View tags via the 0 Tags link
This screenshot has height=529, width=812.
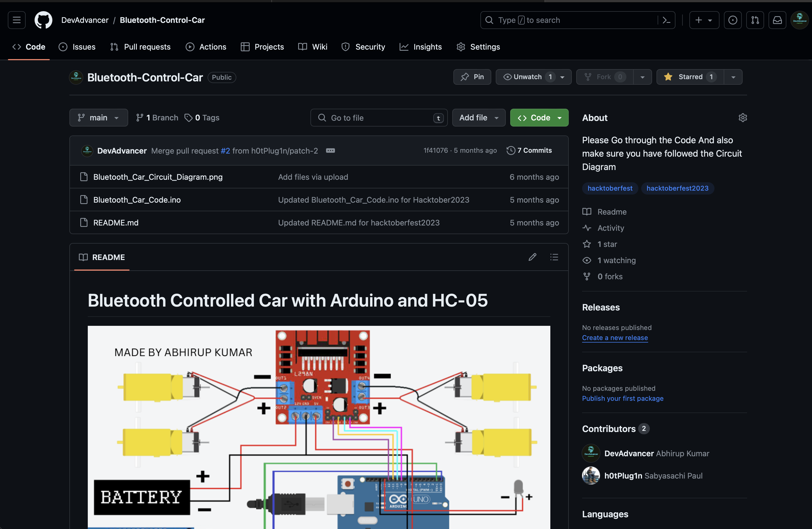pyautogui.click(x=202, y=118)
